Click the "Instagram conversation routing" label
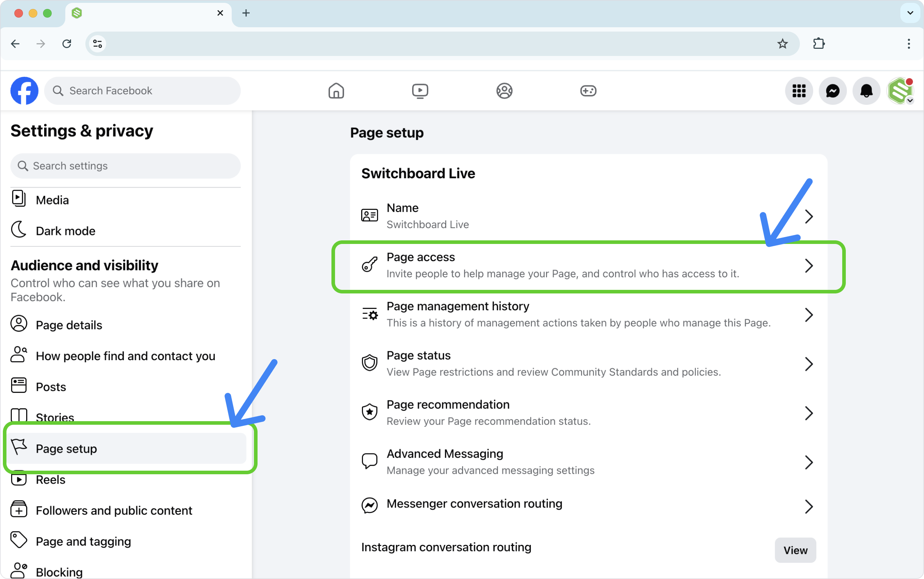 (446, 547)
